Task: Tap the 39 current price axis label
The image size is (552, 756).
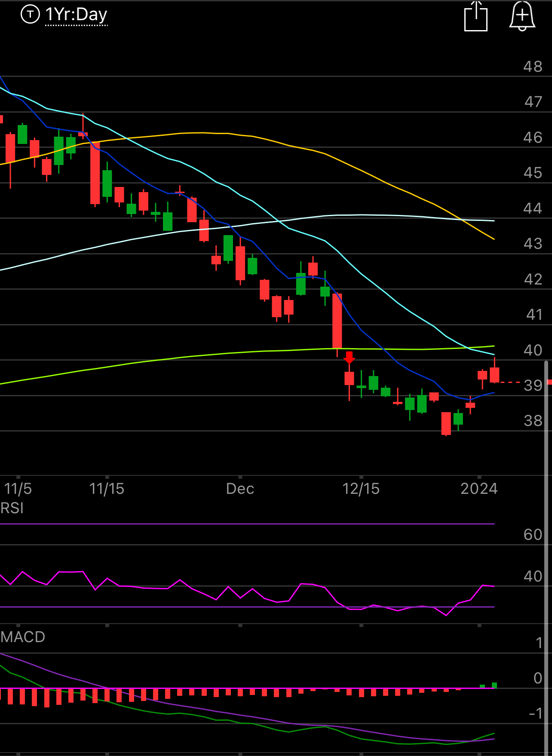Action: coord(533,386)
